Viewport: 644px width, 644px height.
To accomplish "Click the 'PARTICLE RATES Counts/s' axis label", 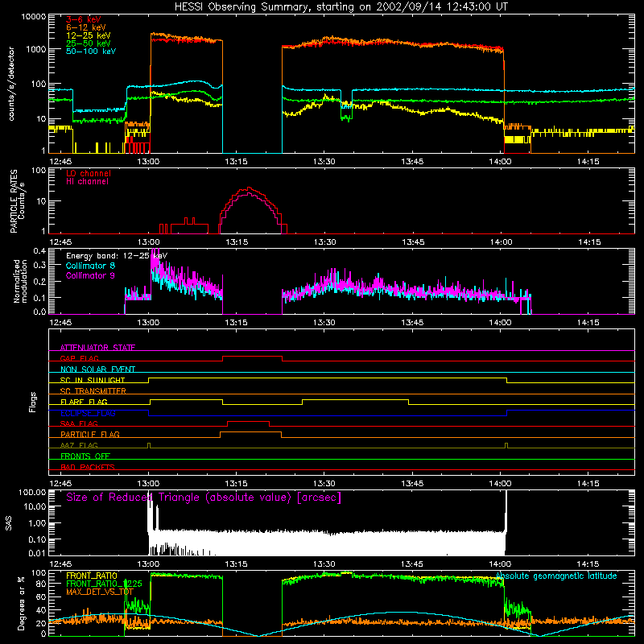I will (x=17, y=201).
